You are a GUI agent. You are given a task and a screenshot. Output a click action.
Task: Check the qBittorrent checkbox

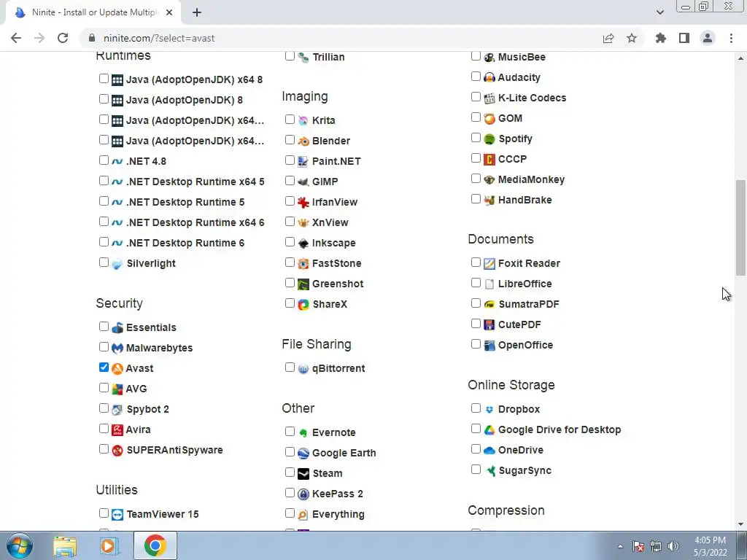click(290, 367)
